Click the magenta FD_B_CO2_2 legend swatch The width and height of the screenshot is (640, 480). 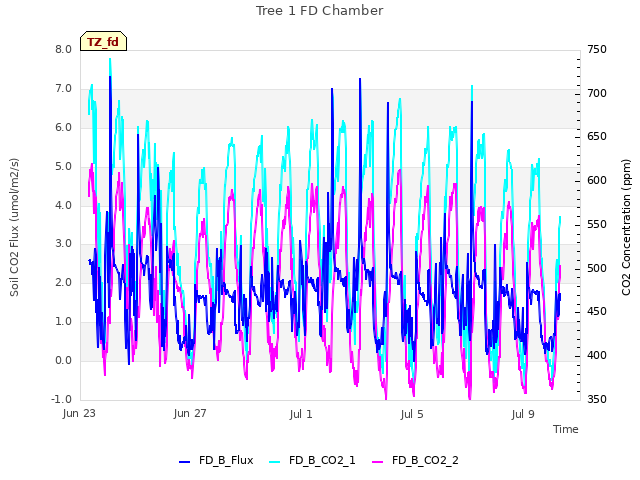point(378,462)
